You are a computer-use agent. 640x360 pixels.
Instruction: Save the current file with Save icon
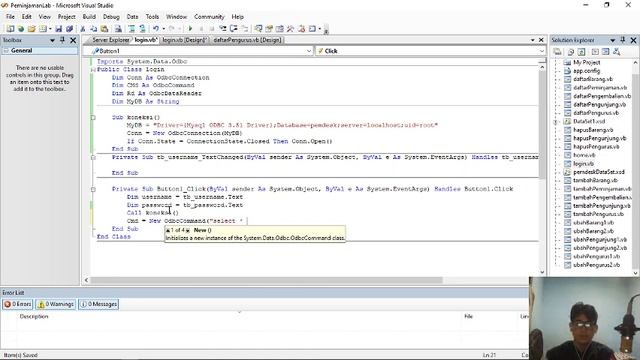tap(58, 29)
